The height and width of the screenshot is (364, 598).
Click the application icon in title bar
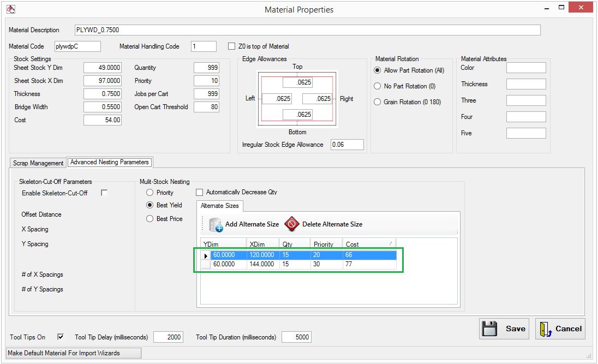click(10, 9)
